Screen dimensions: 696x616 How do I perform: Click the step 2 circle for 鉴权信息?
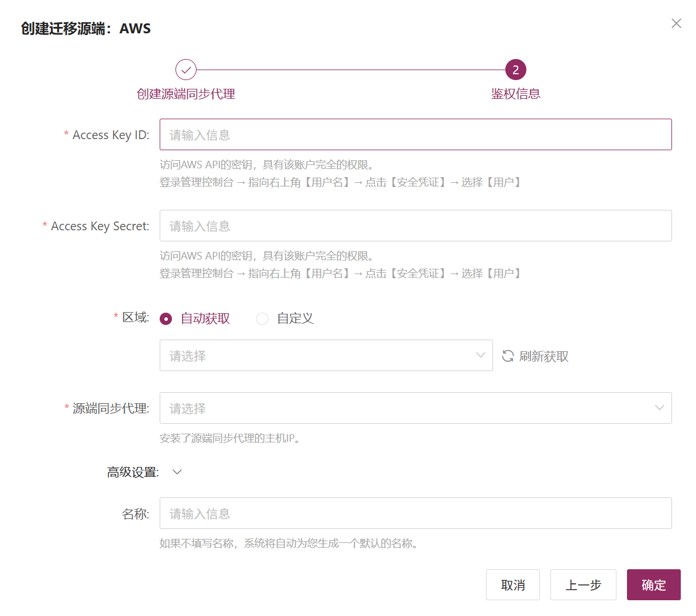click(515, 70)
